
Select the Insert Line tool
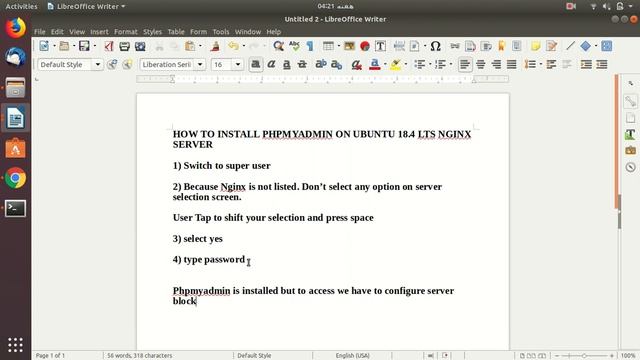coord(571,46)
